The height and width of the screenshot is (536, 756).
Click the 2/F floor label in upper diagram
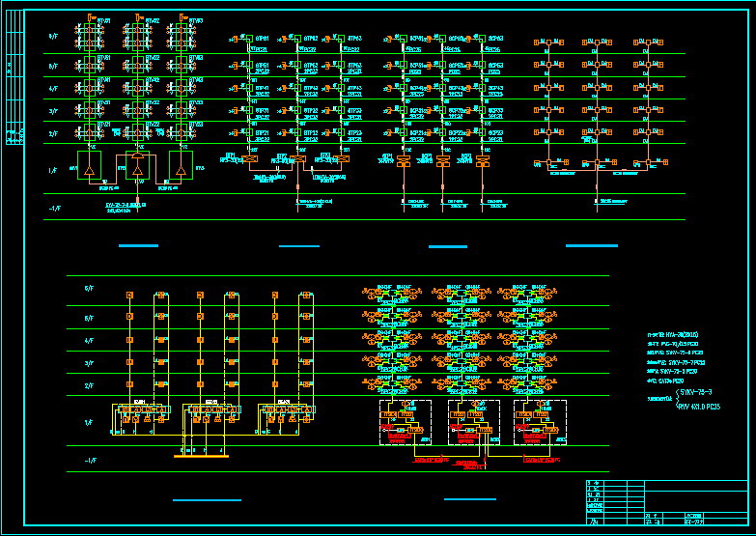coord(53,133)
